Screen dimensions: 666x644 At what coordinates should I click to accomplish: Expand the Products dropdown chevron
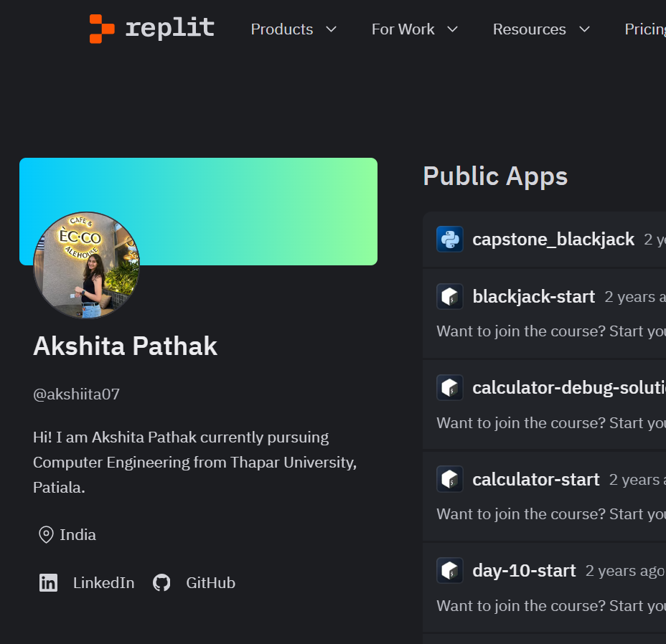331,29
